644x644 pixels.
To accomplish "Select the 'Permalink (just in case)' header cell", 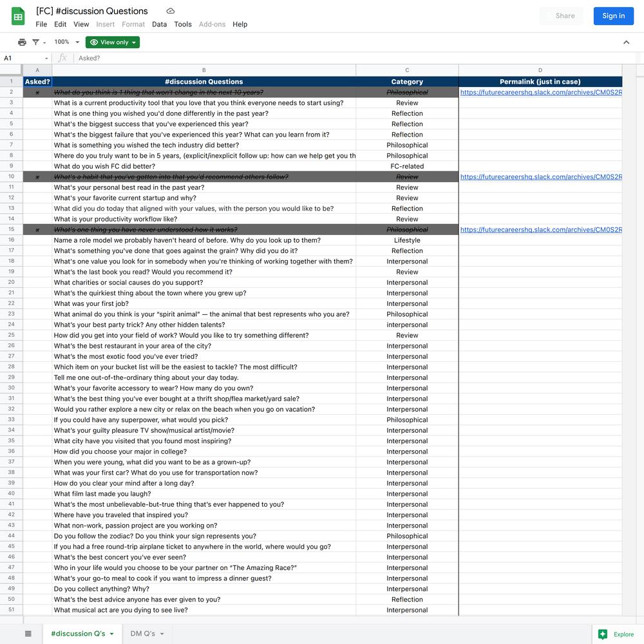I will point(540,82).
